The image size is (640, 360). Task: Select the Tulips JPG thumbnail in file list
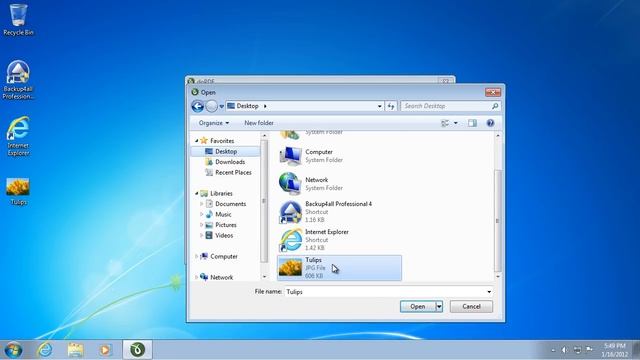[290, 268]
